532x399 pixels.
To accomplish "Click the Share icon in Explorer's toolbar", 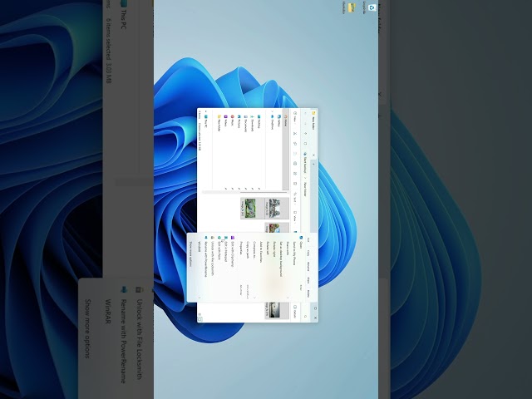I will click(295, 174).
